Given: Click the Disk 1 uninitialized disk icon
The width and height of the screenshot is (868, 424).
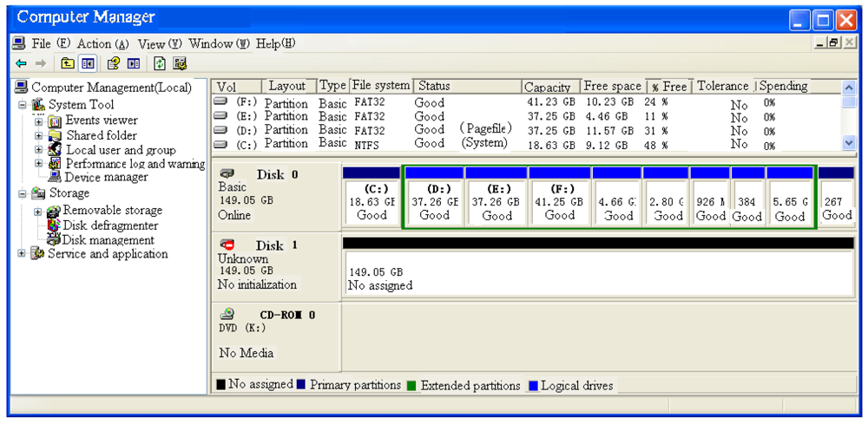Looking at the screenshot, I should [x=227, y=245].
